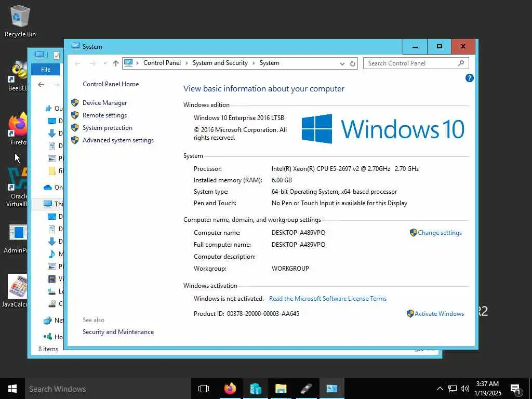Open recent locations dropdown arrow

pyautogui.click(x=105, y=63)
